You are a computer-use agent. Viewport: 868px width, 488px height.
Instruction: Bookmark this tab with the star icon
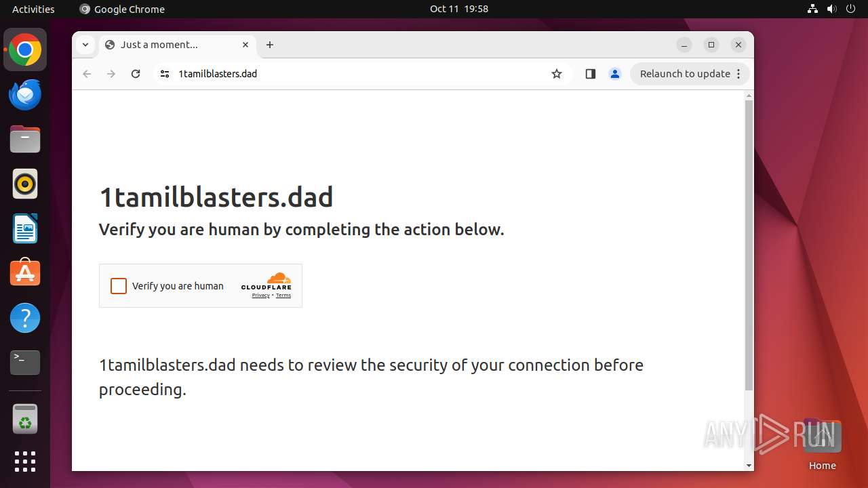(x=557, y=74)
